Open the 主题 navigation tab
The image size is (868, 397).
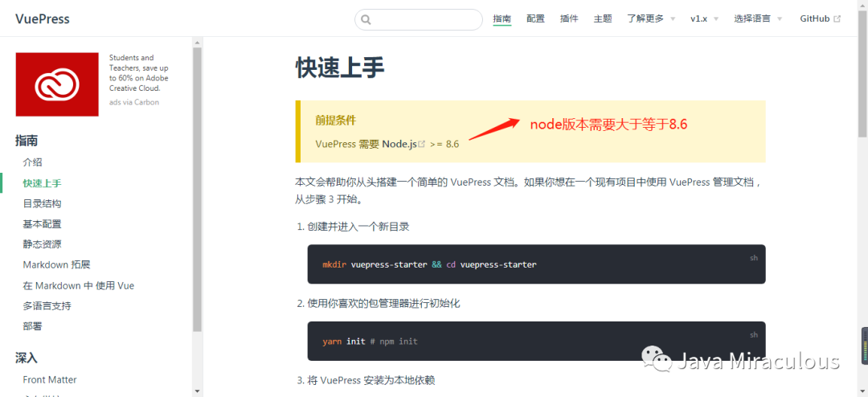point(603,18)
